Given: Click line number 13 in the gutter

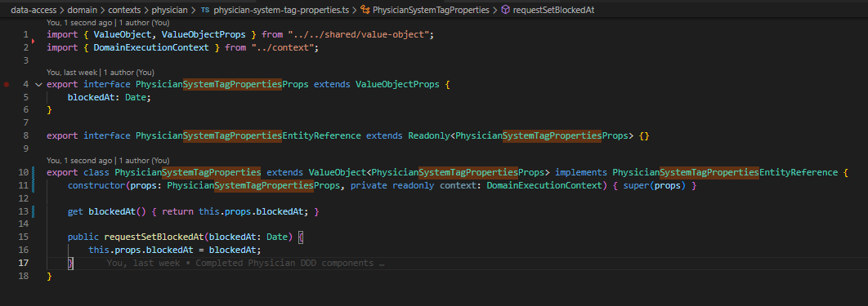Looking at the screenshot, I should [x=23, y=211].
